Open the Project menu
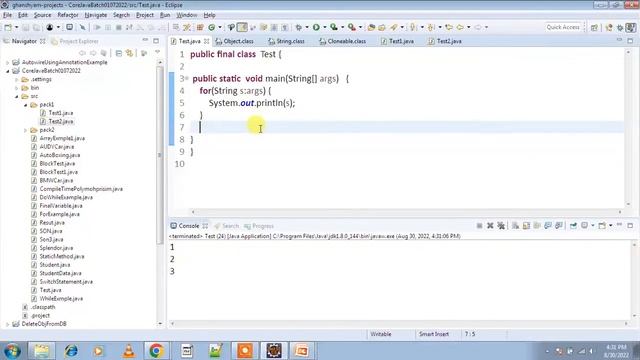The height and width of the screenshot is (360, 640). tap(145, 15)
